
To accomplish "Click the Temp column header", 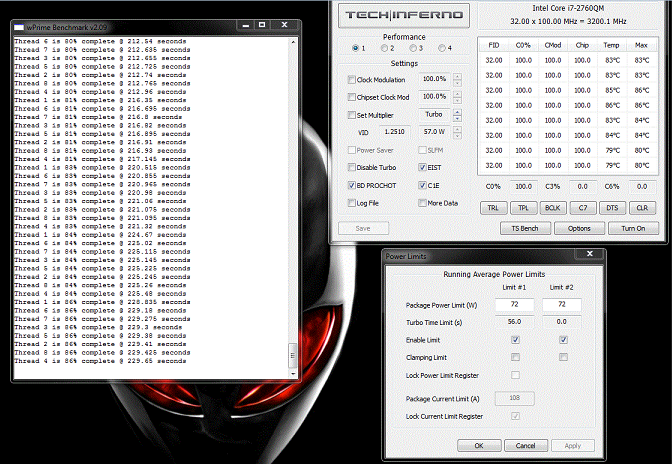I will [612, 45].
